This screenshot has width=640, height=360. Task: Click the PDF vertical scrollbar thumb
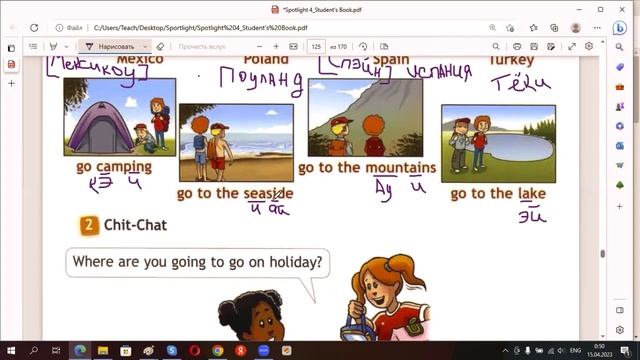(602, 253)
